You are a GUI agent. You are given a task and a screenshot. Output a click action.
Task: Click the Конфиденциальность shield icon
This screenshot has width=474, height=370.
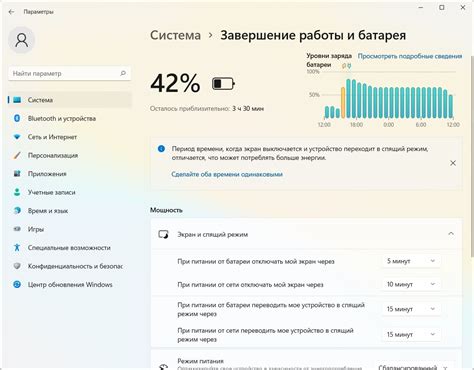[x=17, y=266]
